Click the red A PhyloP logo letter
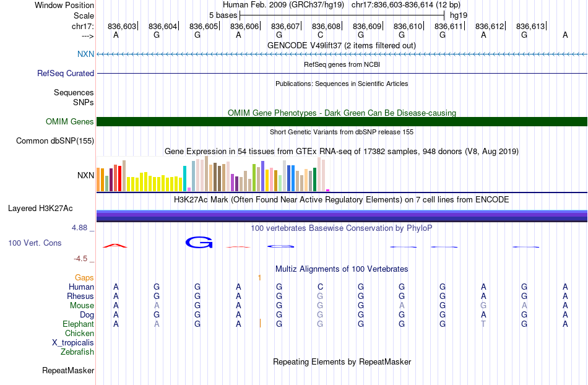588x385 pixels. 115,246
